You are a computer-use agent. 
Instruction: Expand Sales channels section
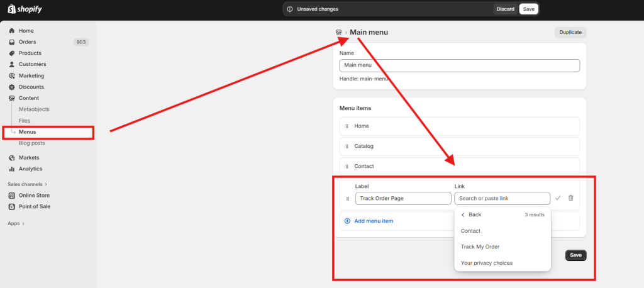click(27, 184)
